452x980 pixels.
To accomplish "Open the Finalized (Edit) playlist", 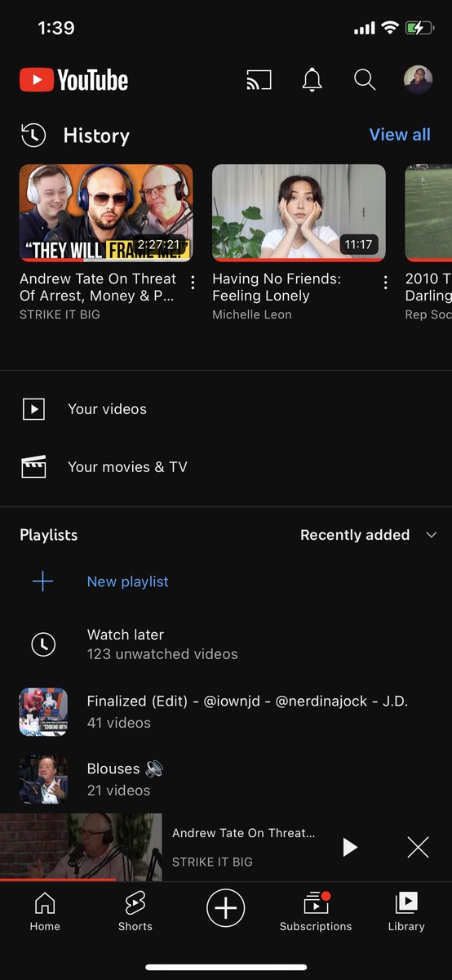I will pos(226,711).
